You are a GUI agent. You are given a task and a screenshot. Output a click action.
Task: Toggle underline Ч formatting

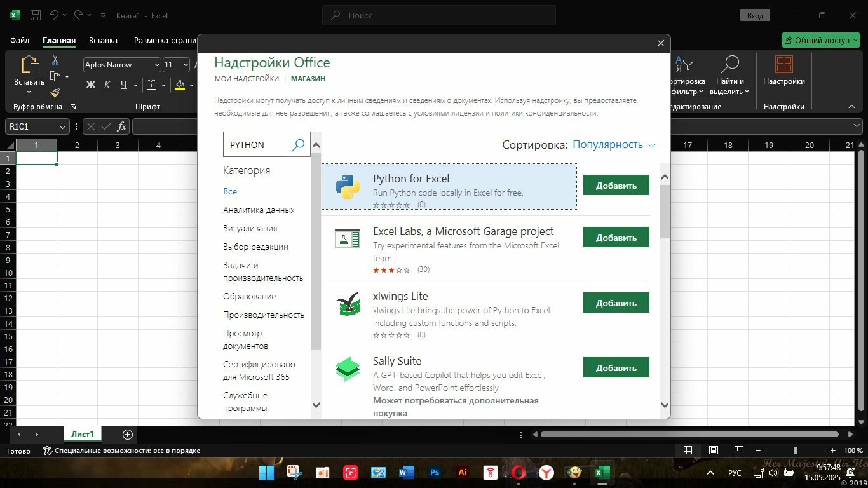123,85
